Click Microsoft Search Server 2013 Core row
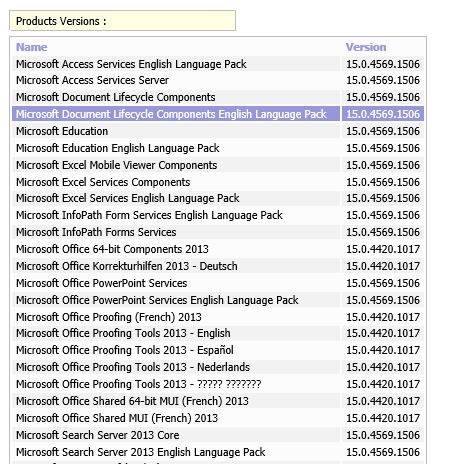This screenshot has height=464, width=456. click(x=218, y=435)
